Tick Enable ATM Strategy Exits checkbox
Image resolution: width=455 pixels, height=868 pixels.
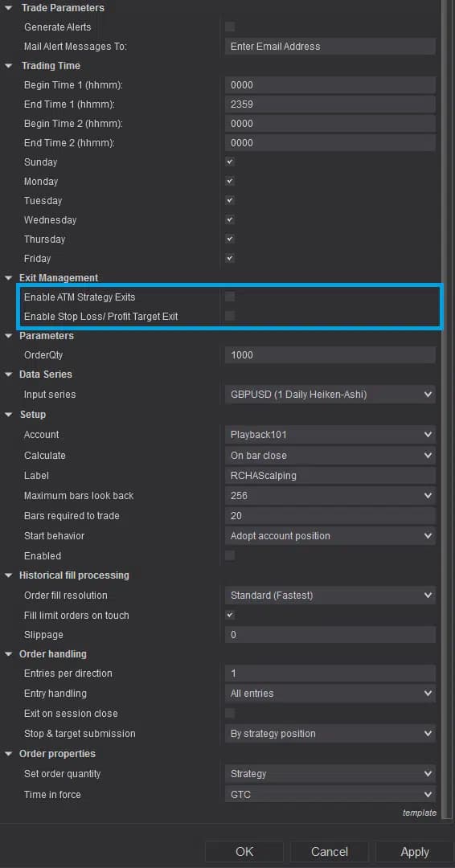click(x=230, y=297)
